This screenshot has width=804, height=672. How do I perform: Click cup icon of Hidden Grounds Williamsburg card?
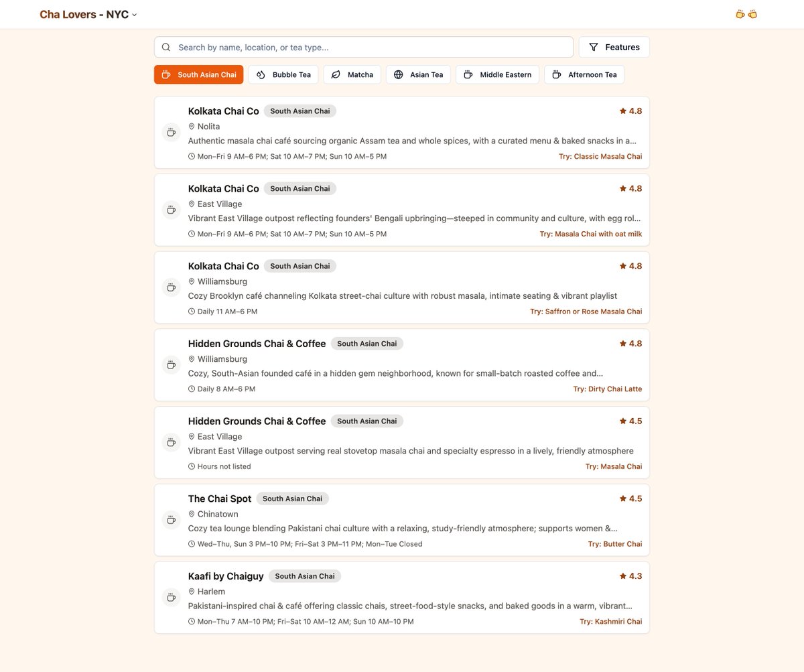[x=172, y=364]
